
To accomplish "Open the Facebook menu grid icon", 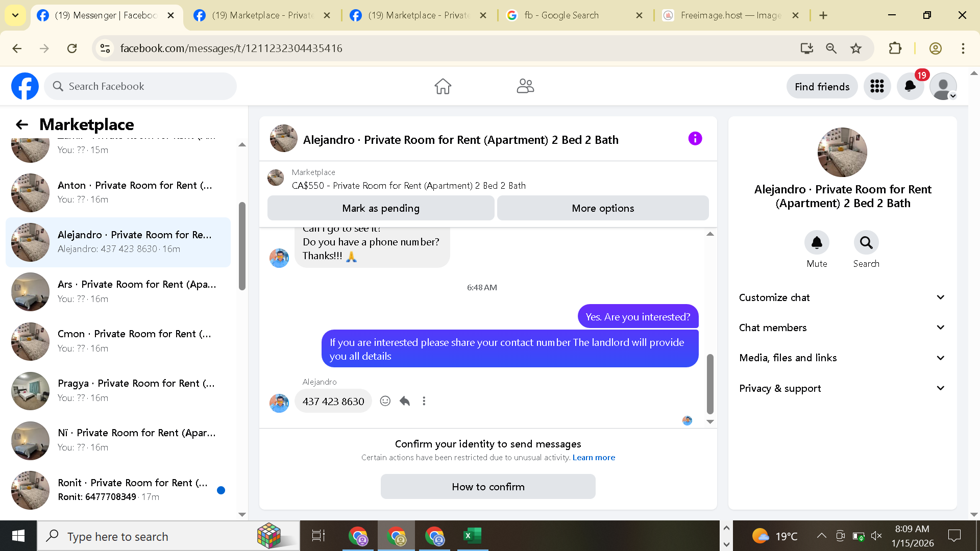I will click(x=877, y=86).
